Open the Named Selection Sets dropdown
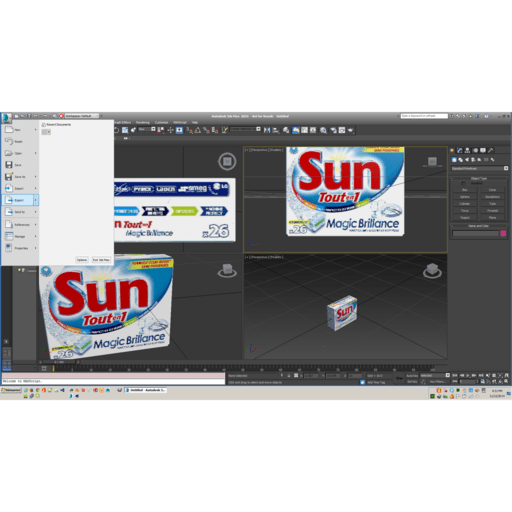The image size is (512, 512). [x=245, y=129]
